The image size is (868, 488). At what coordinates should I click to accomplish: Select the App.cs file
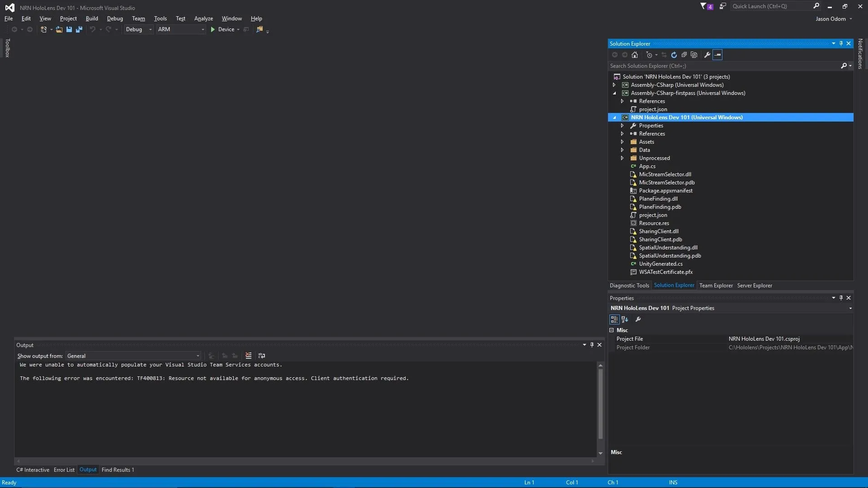[647, 166]
